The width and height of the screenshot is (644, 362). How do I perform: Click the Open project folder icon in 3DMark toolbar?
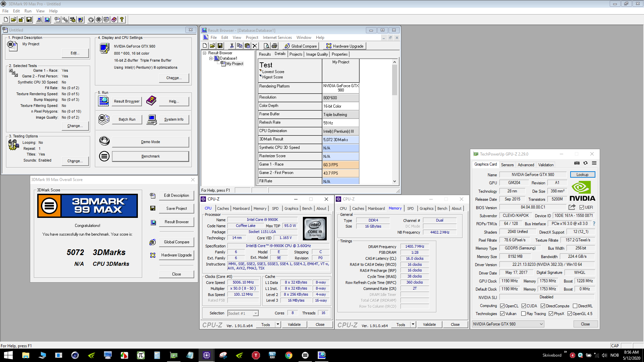pos(13,20)
